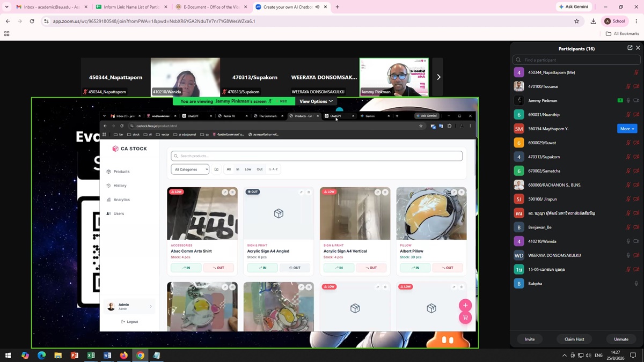Select the All stock filter
The height and width of the screenshot is (362, 644).
(x=229, y=169)
